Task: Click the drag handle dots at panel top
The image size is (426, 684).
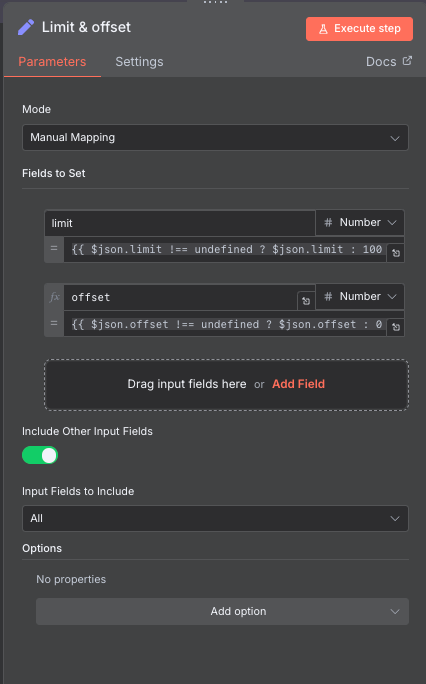Action: click(x=215, y=2)
